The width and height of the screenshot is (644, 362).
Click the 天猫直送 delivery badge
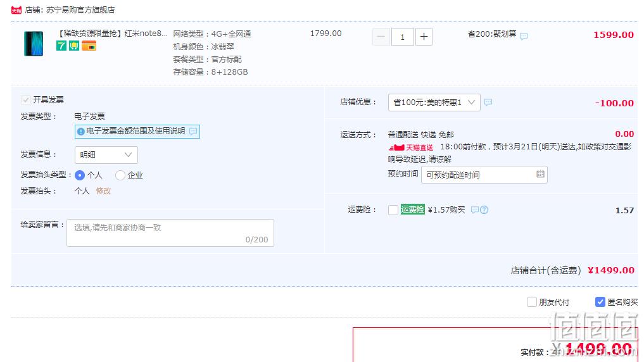(x=411, y=147)
